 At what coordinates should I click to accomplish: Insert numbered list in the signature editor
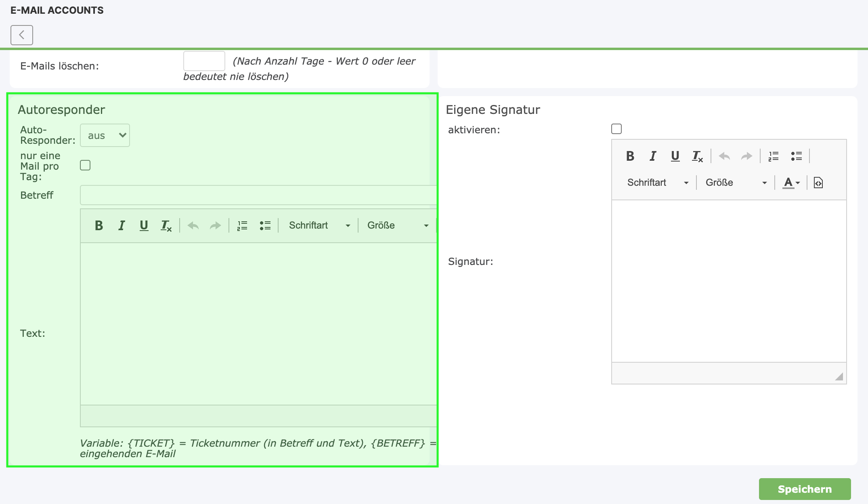(774, 156)
